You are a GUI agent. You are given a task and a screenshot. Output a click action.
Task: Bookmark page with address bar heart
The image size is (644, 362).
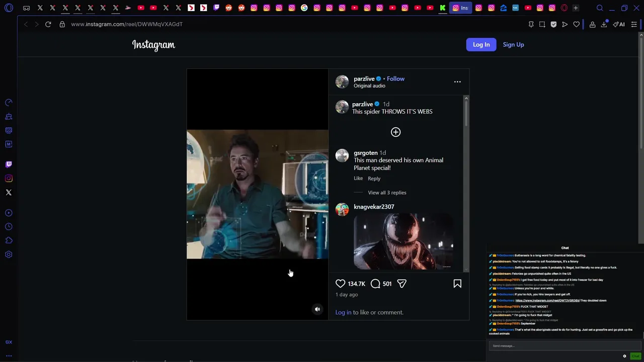tap(577, 24)
